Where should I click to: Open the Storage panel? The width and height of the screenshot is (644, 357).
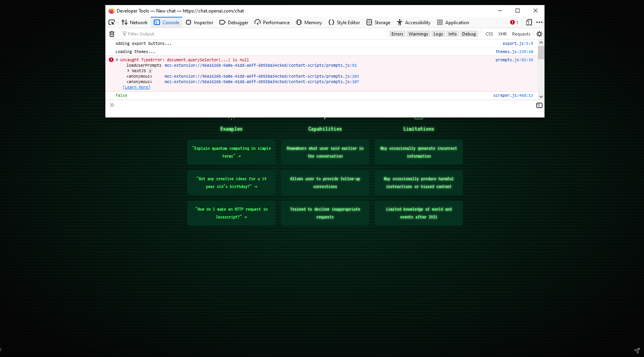tap(378, 22)
